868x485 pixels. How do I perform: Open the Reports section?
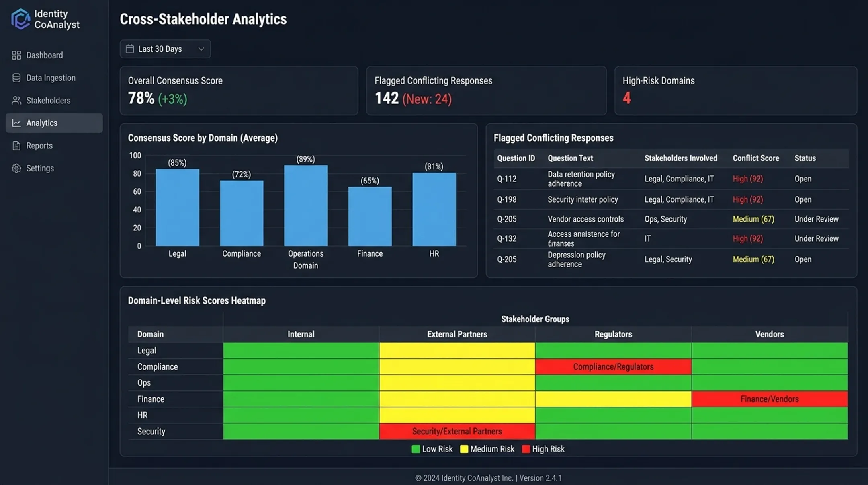pos(54,146)
